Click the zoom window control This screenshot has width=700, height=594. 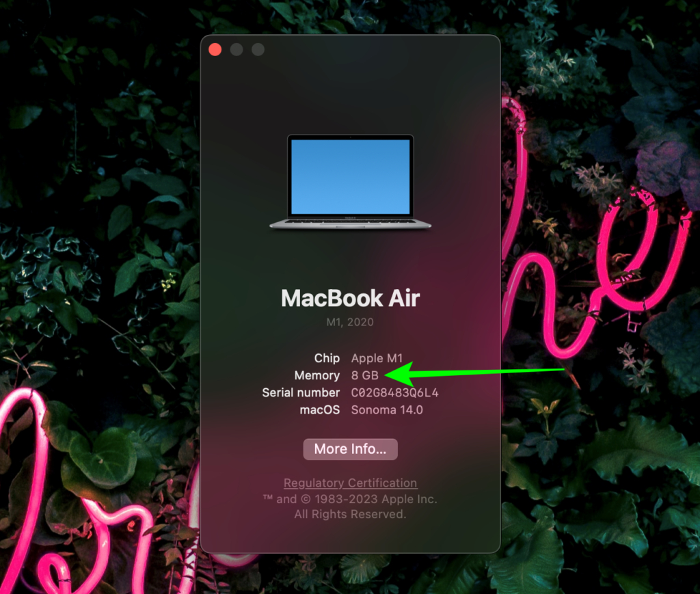tap(257, 49)
